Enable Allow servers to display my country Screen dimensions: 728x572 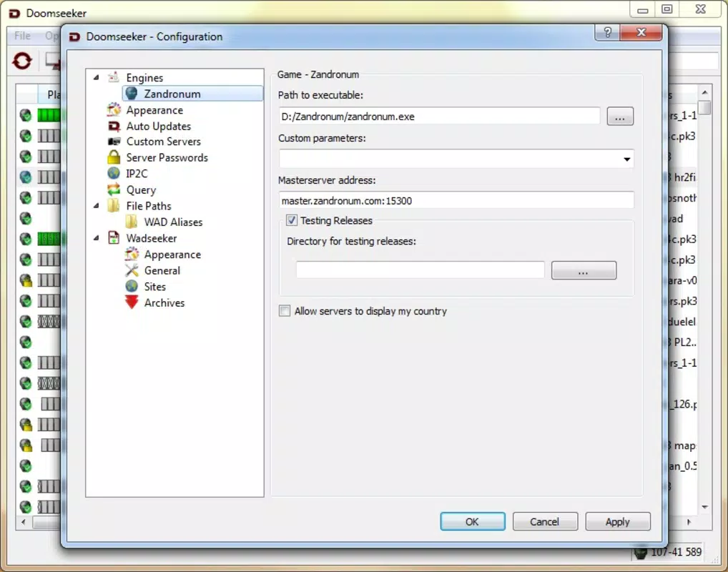(285, 310)
